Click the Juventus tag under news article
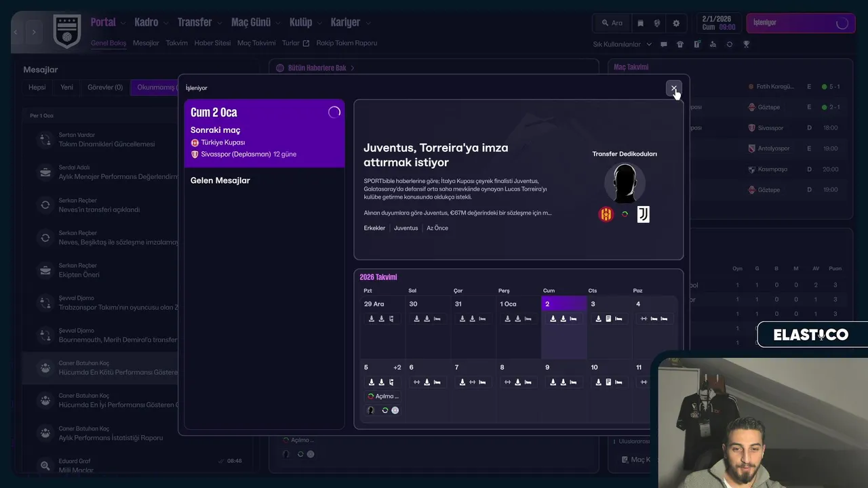 [x=406, y=228]
